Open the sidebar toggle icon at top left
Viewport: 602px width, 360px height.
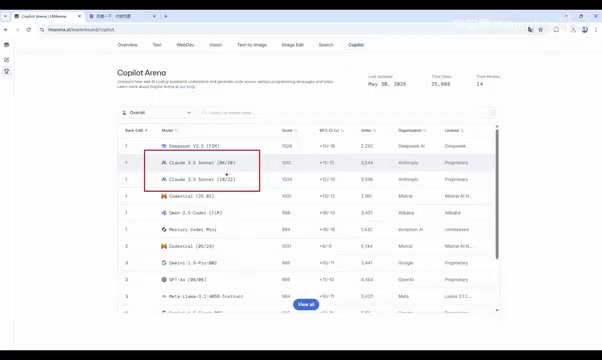(7, 45)
